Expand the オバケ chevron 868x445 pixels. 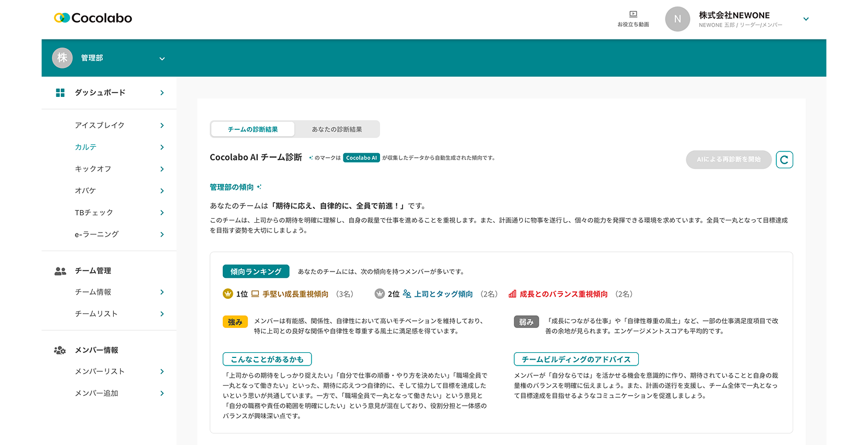pyautogui.click(x=162, y=191)
